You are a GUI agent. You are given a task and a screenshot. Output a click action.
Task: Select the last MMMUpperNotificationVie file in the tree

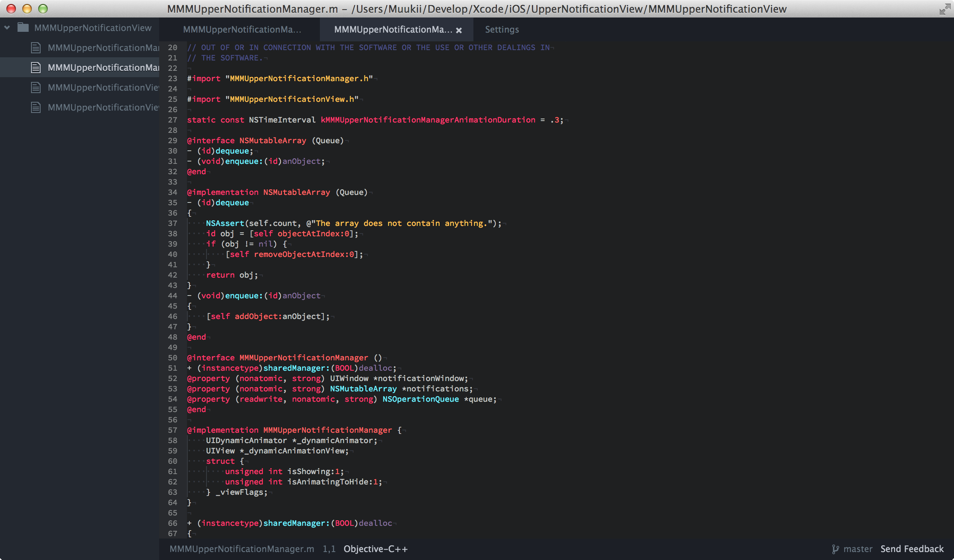103,107
